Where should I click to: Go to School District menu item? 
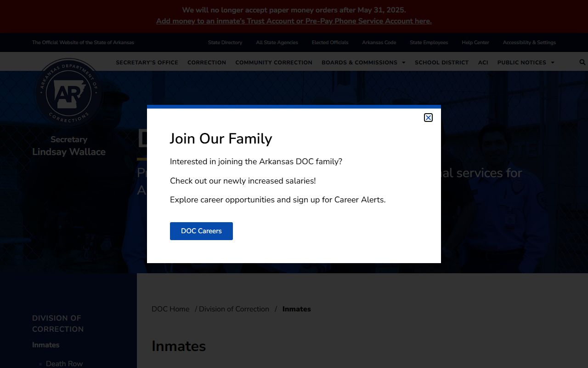pyautogui.click(x=442, y=63)
